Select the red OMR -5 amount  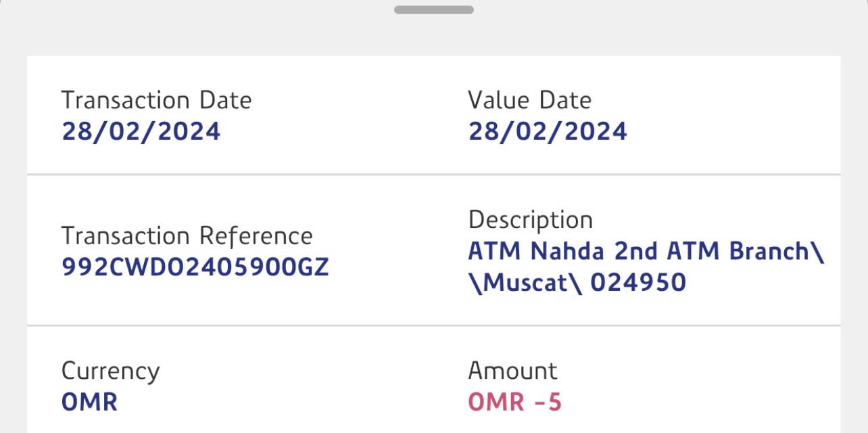tap(514, 403)
